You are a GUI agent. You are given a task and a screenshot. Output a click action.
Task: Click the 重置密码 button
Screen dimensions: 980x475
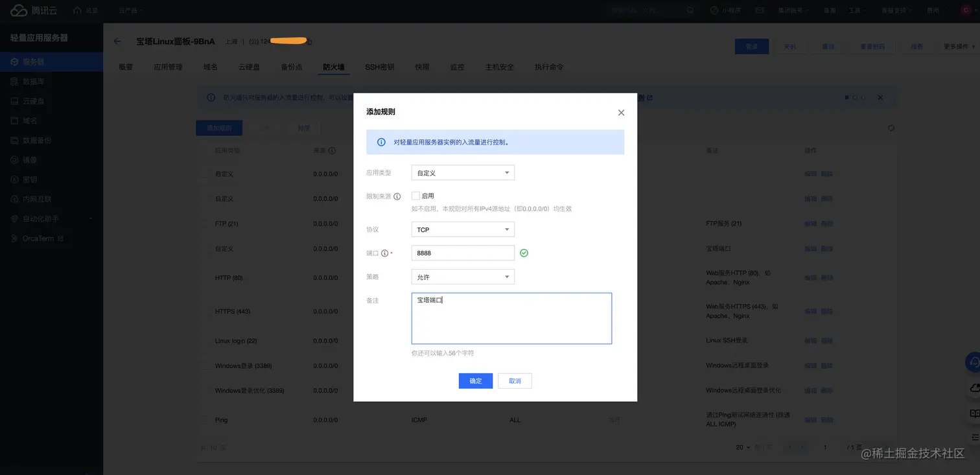[x=872, y=47]
